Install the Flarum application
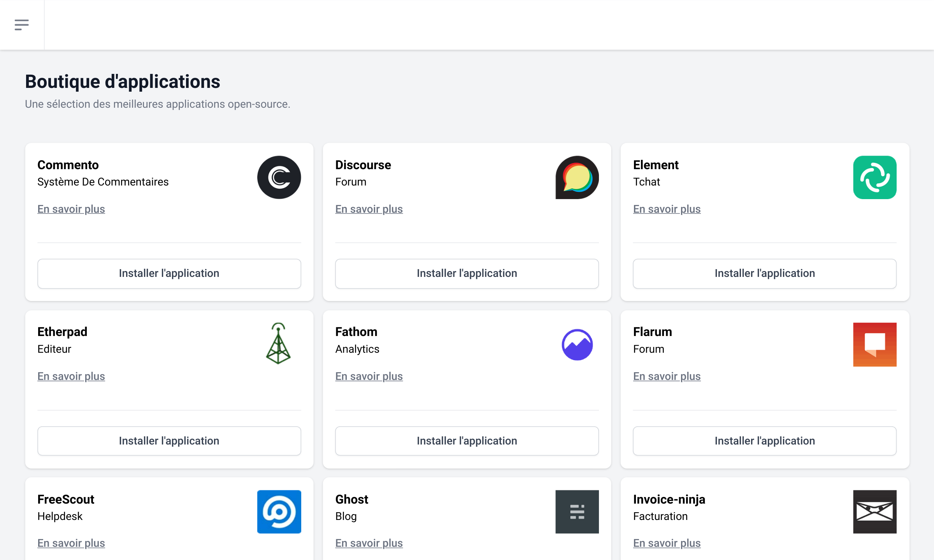The width and height of the screenshot is (934, 560). pos(764,441)
